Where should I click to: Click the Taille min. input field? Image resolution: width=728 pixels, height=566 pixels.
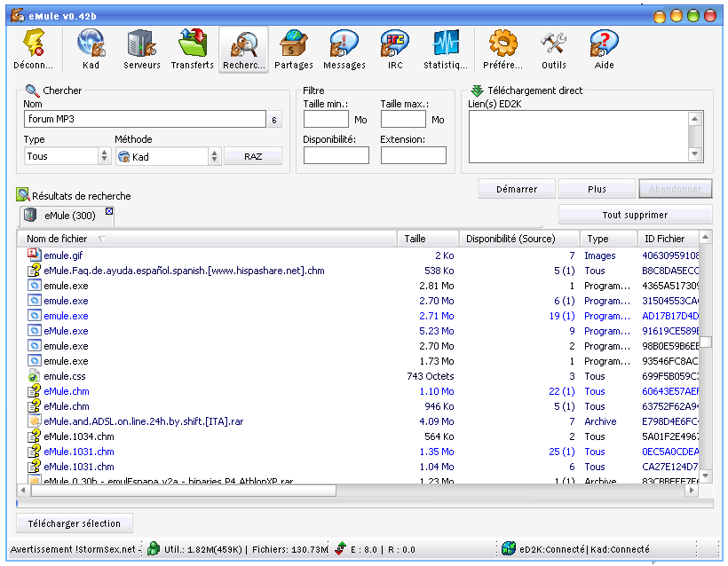click(x=326, y=119)
